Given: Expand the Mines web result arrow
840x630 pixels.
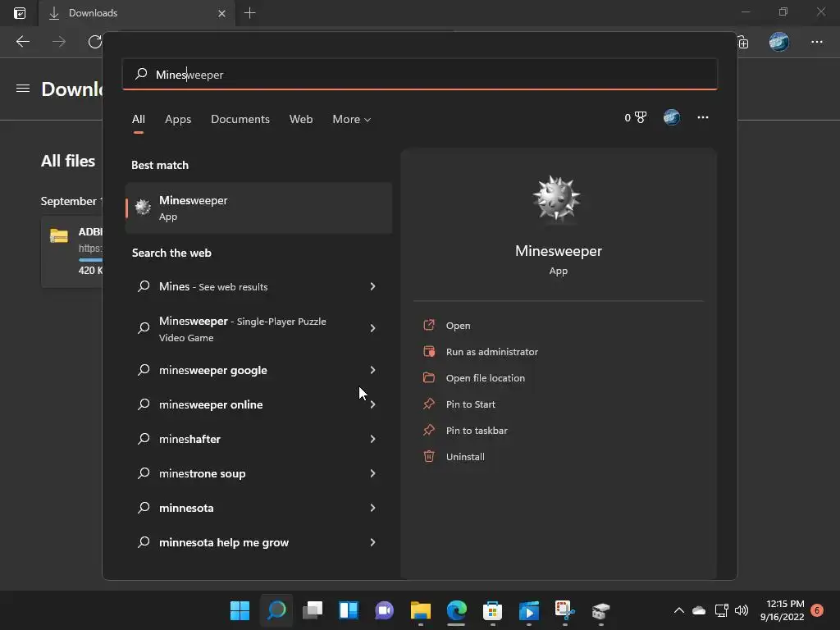Looking at the screenshot, I should point(373,286).
